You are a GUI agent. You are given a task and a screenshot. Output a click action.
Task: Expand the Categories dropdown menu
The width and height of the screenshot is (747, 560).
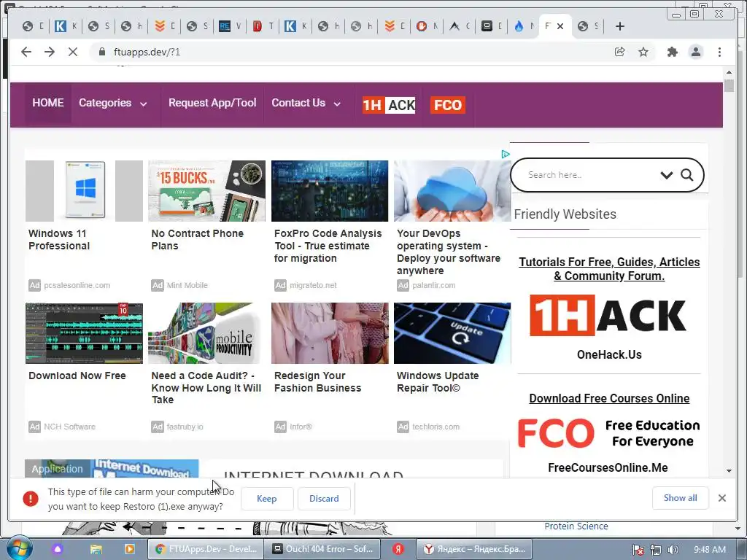[113, 103]
